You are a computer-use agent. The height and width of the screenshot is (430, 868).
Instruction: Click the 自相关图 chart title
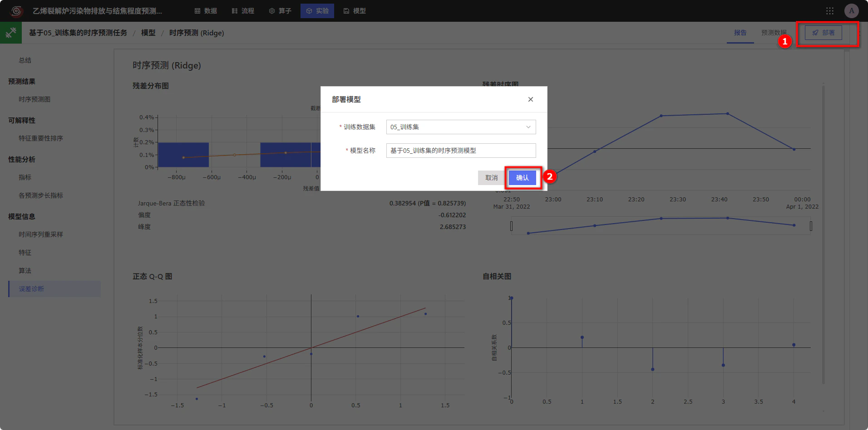pyautogui.click(x=497, y=276)
